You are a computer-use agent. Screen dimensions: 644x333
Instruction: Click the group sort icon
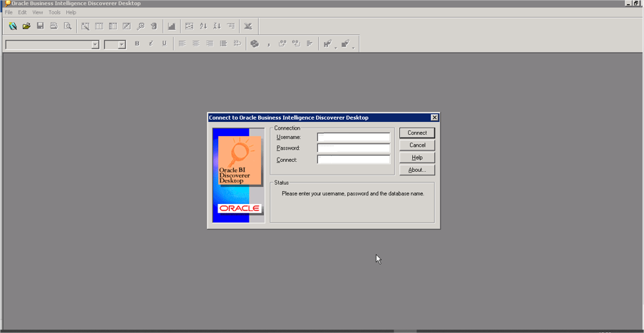[x=231, y=26]
